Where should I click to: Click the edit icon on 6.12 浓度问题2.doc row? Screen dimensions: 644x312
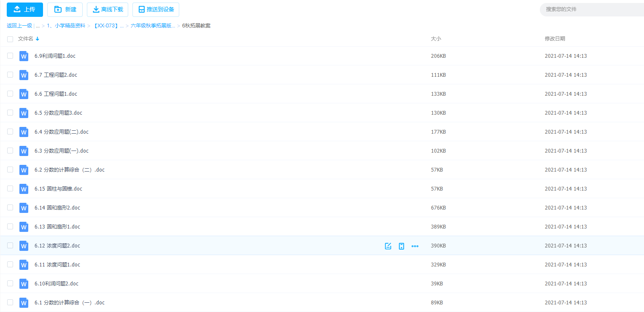[388, 246]
